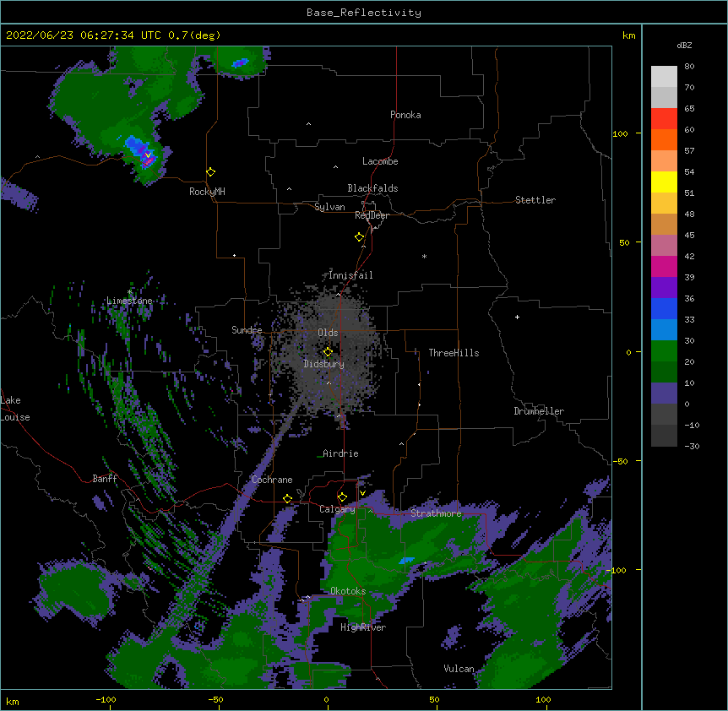Screen dimensions: 728x711
Task: Click the legend value -10
Action: [x=692, y=425]
